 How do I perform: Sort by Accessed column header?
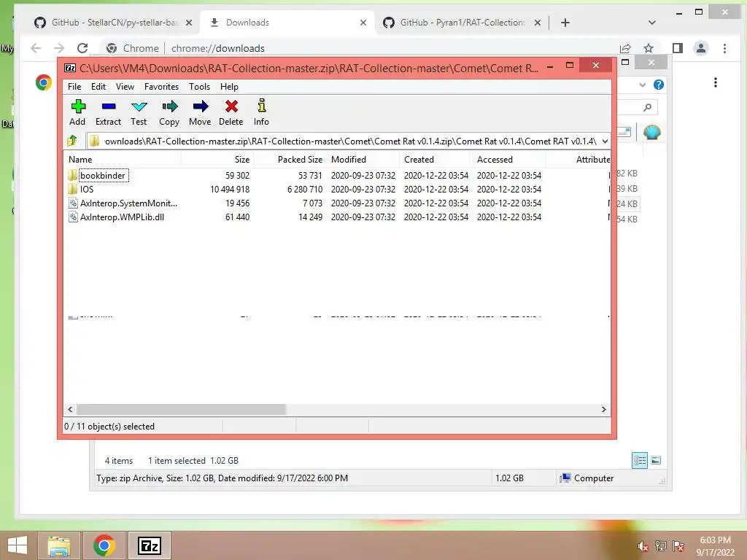(x=508, y=160)
